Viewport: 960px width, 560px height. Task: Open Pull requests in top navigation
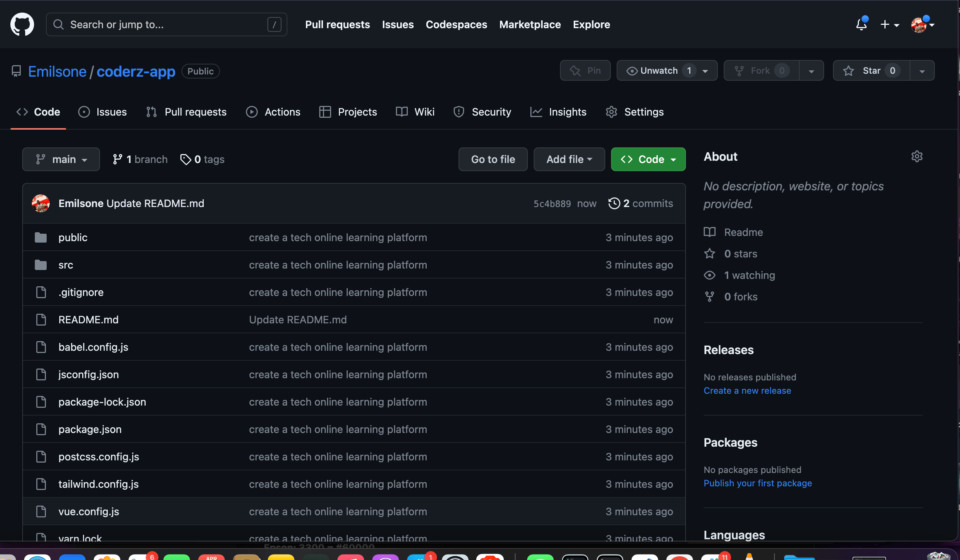[337, 24]
